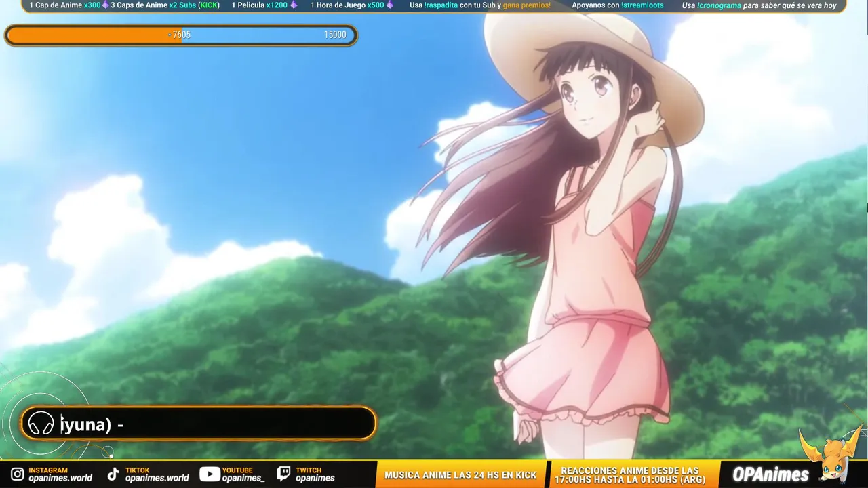
Task: Click the YouTube play logo icon
Action: [210, 474]
